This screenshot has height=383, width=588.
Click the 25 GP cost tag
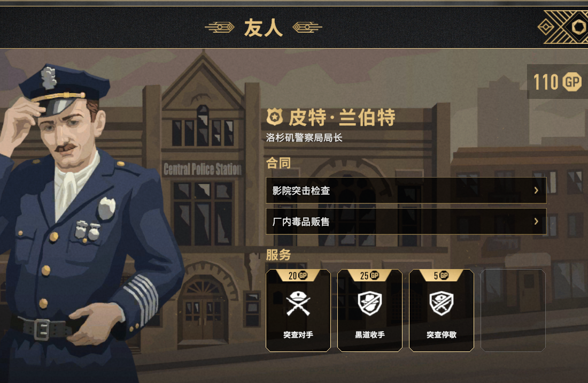click(370, 275)
